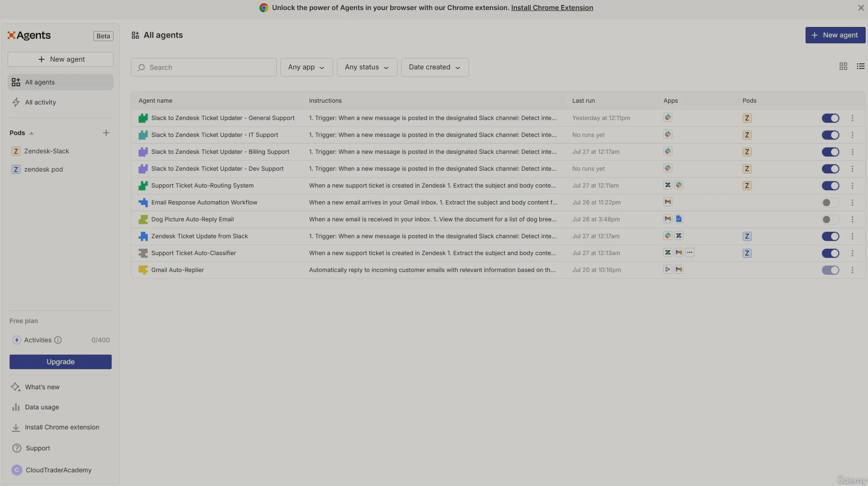Screen dimensions: 868x486
Task: Click the Last run column header
Action: pyautogui.click(x=584, y=101)
